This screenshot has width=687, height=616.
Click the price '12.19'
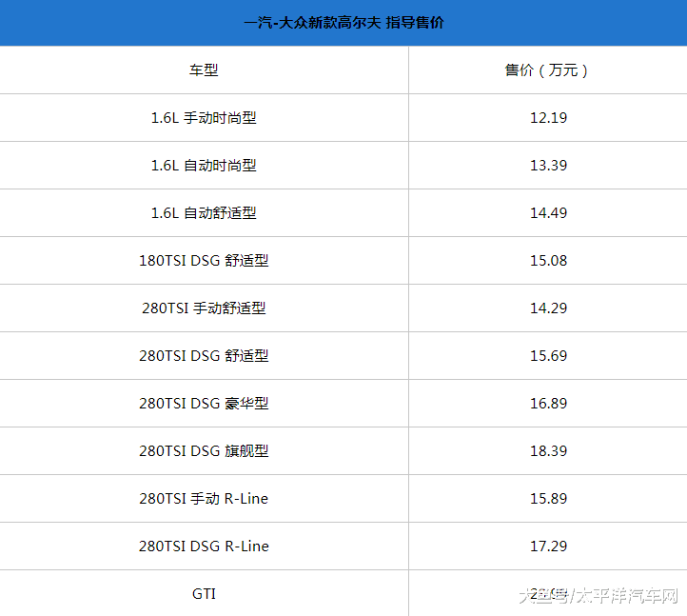coord(548,117)
